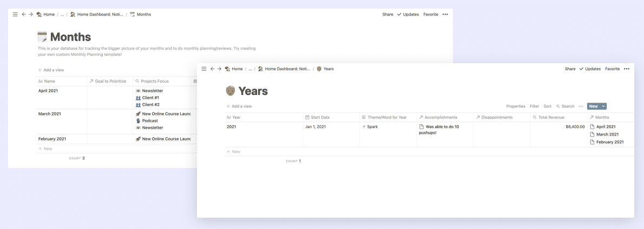The height and width of the screenshot is (229, 644).
Task: Click Years breadcrumb in Years window
Action: pyautogui.click(x=325, y=69)
